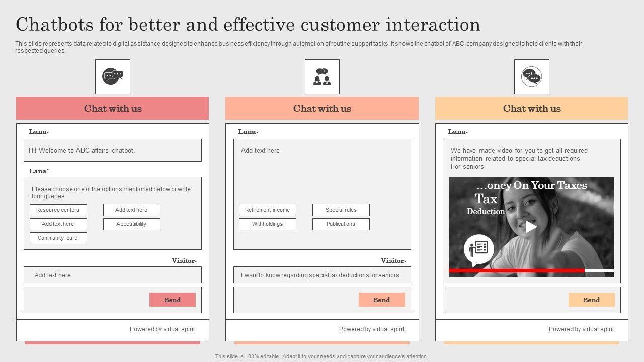
Task: Click the orange Send button in the middle chat
Action: click(x=381, y=300)
